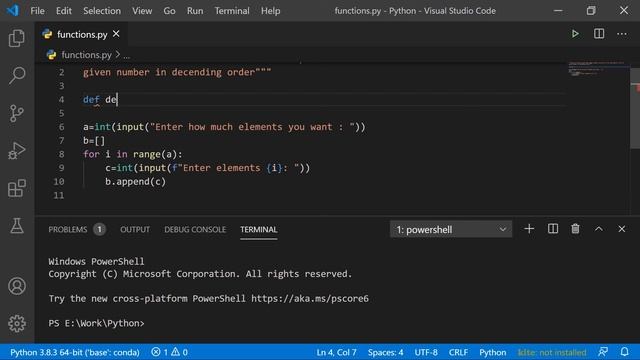
Task: Open the Test flask view
Action: (x=17, y=225)
